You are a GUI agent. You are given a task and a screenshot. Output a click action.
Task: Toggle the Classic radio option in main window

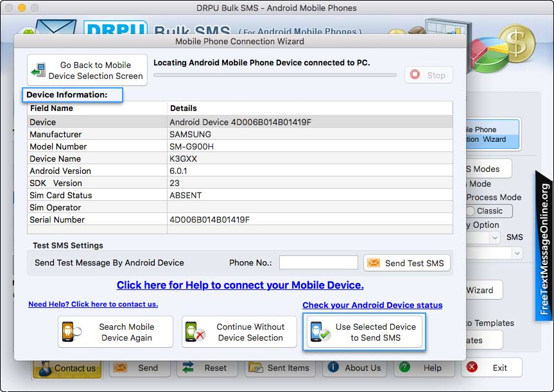tap(471, 211)
